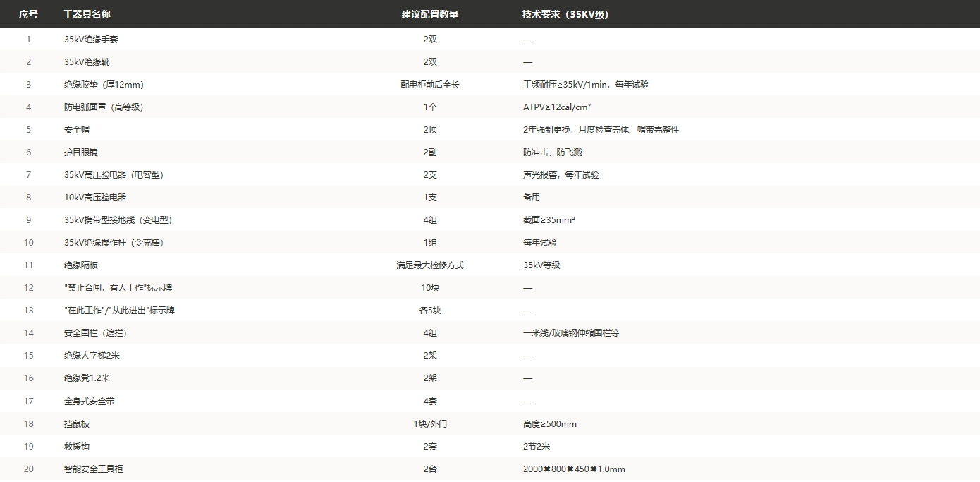Image resolution: width=980 pixels, height=482 pixels.
Task: Select the "声光报警，每年试验" requirement
Action: 561,175
